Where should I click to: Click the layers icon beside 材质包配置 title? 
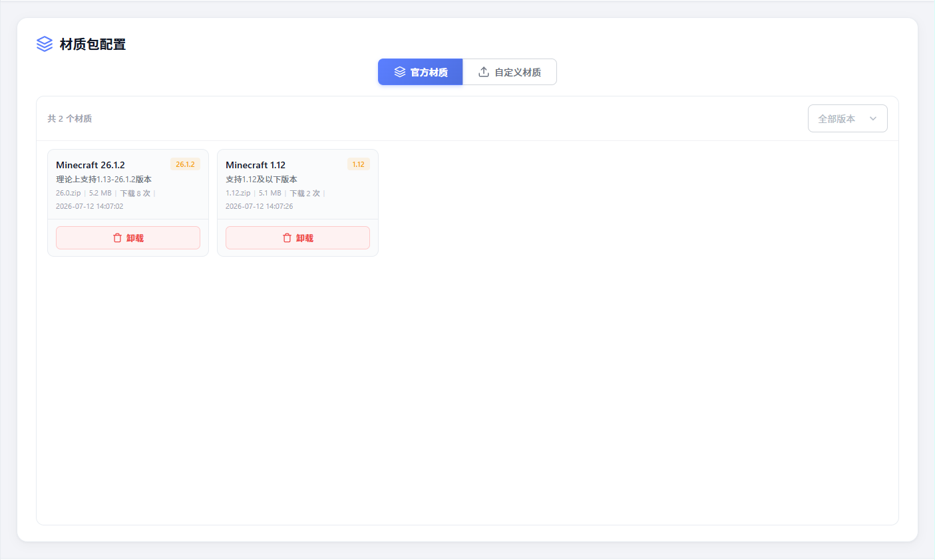click(45, 44)
